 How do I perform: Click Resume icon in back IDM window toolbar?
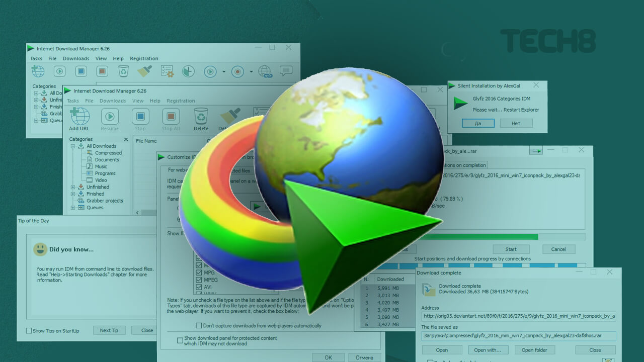(x=59, y=71)
